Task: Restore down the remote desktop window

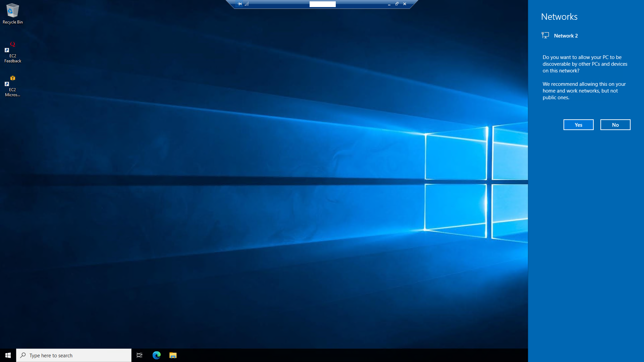Action: coord(397,4)
